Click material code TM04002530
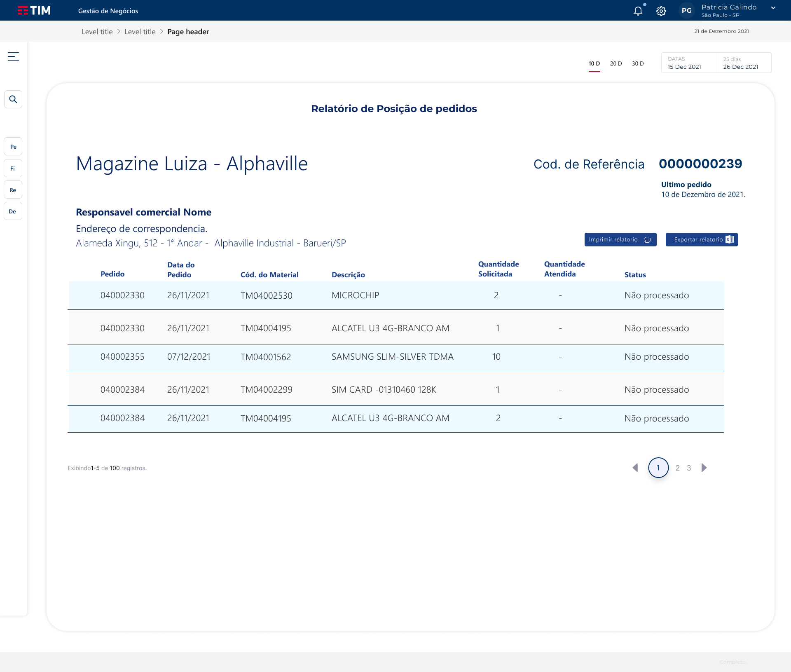The height and width of the screenshot is (672, 791). (x=267, y=296)
